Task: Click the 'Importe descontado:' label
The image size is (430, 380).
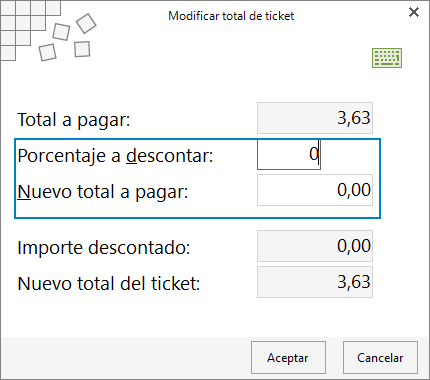Action: (x=104, y=247)
